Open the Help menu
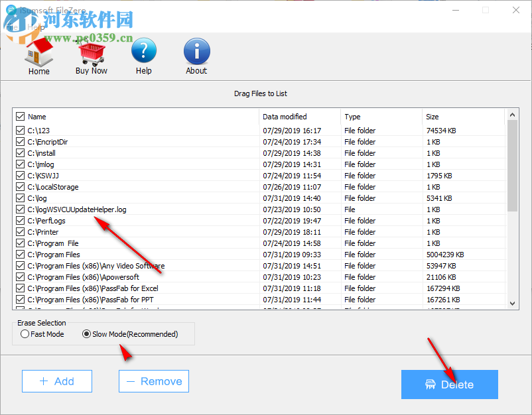Image resolution: width=532 pixels, height=415 pixels. [35, 27]
